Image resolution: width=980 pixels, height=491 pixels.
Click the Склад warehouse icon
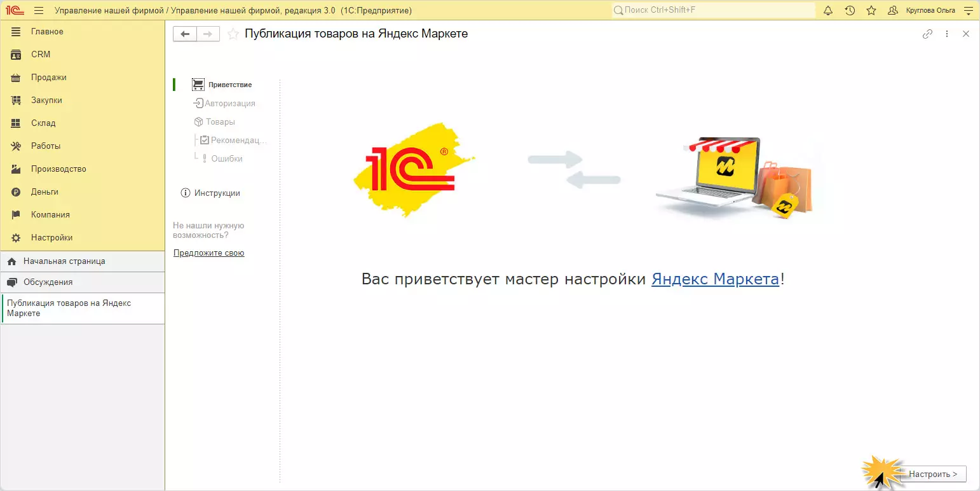pos(17,123)
